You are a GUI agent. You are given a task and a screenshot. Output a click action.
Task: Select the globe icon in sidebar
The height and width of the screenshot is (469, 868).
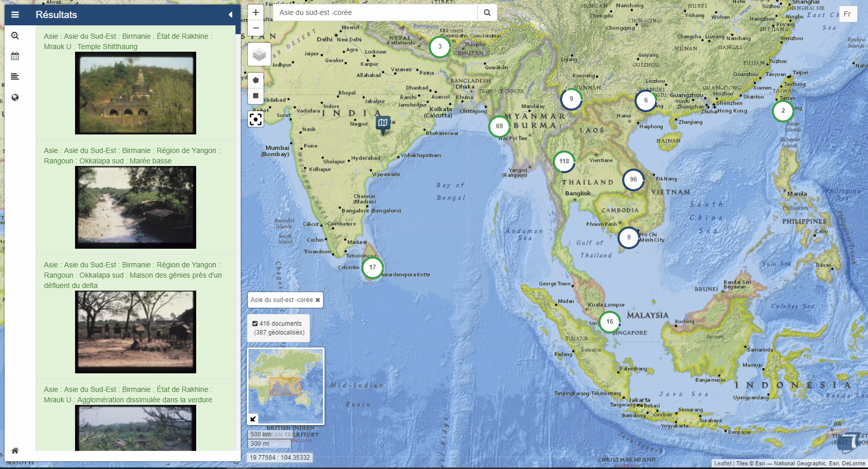click(15, 97)
